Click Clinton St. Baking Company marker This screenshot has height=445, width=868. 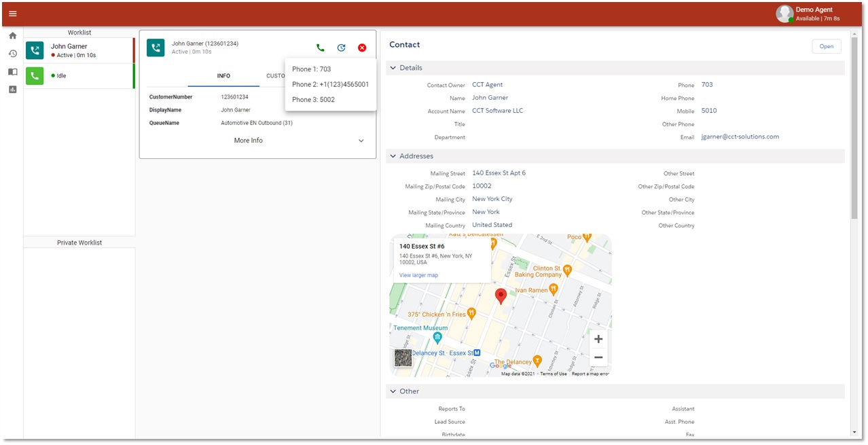(x=567, y=269)
